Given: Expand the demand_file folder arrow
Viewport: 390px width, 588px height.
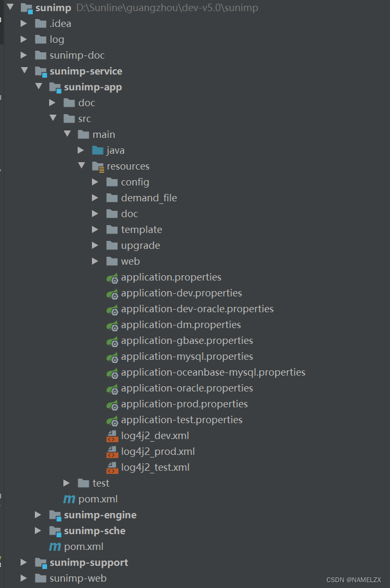Looking at the screenshot, I should [95, 198].
